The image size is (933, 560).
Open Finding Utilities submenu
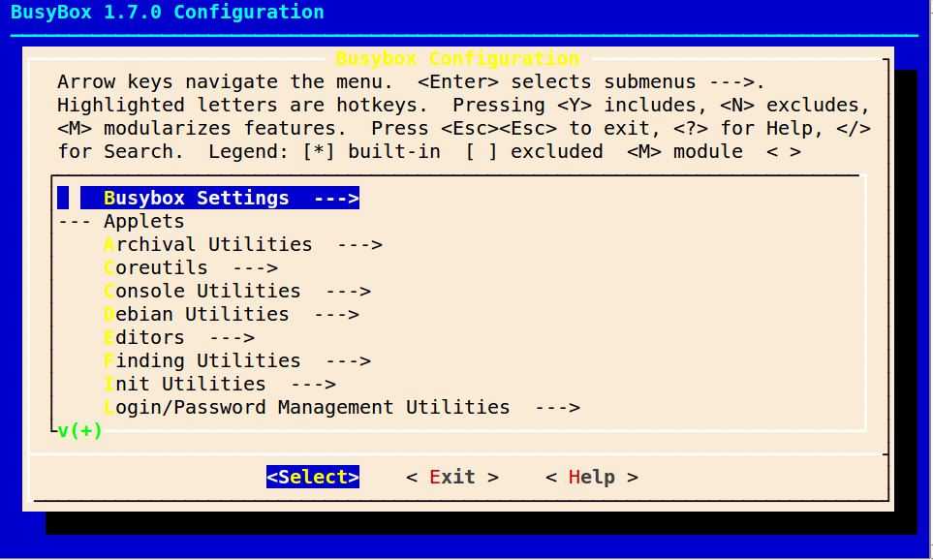pyautogui.click(x=236, y=360)
